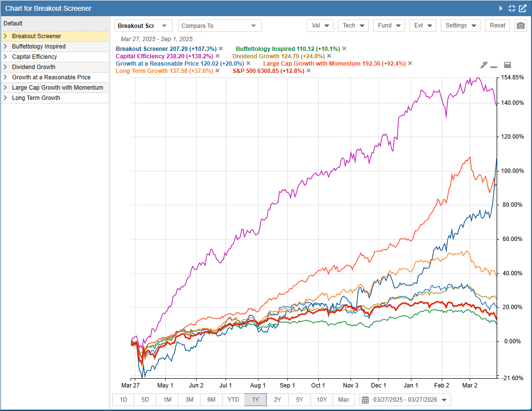Screen dimensions: 532x411
Task: Expand the Buffettology Inspired tree chevron
Action: [5, 47]
